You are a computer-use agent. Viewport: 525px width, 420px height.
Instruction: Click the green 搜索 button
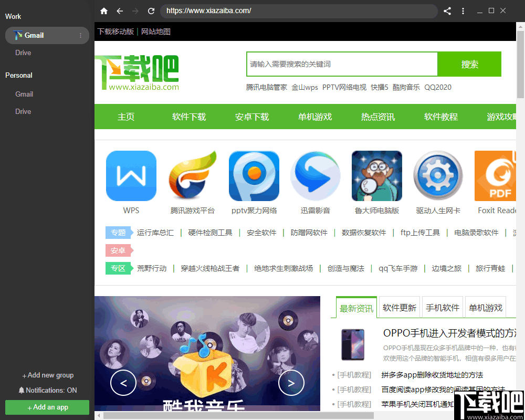(x=469, y=64)
